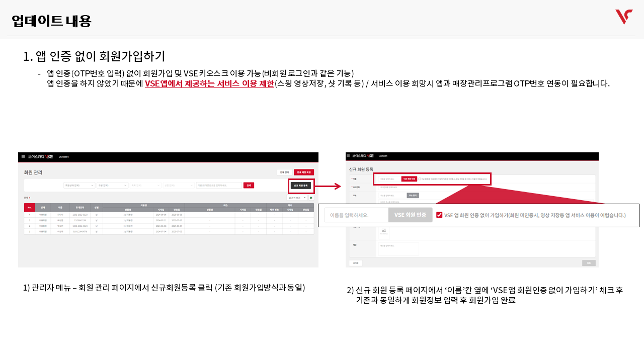This screenshot has height=362, width=644.
Task: Click the small red VSE 회원 인증 button
Action: [409, 179]
